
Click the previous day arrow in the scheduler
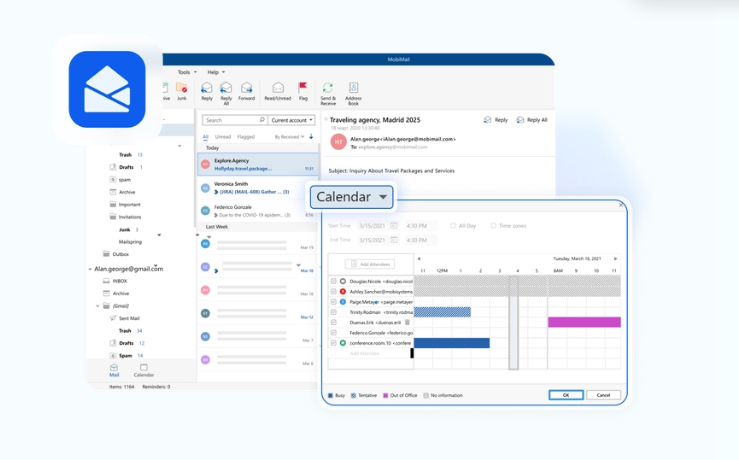coord(419,259)
